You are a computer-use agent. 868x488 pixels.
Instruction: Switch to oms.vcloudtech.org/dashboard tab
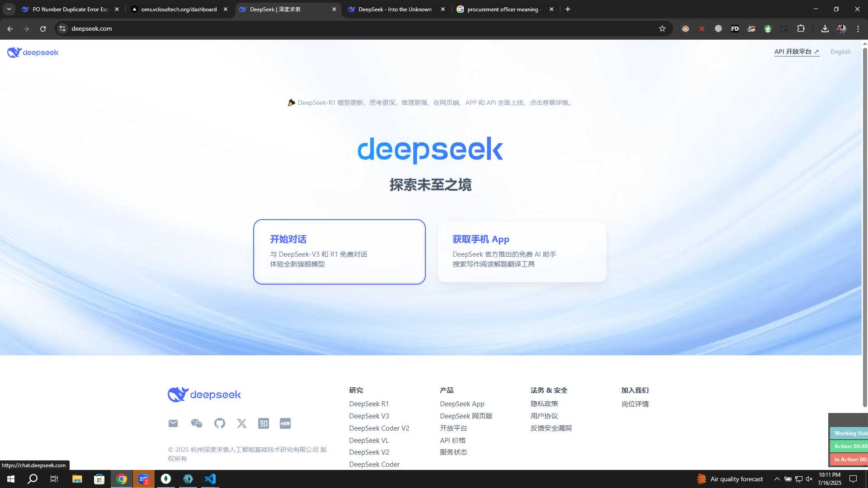point(179,9)
